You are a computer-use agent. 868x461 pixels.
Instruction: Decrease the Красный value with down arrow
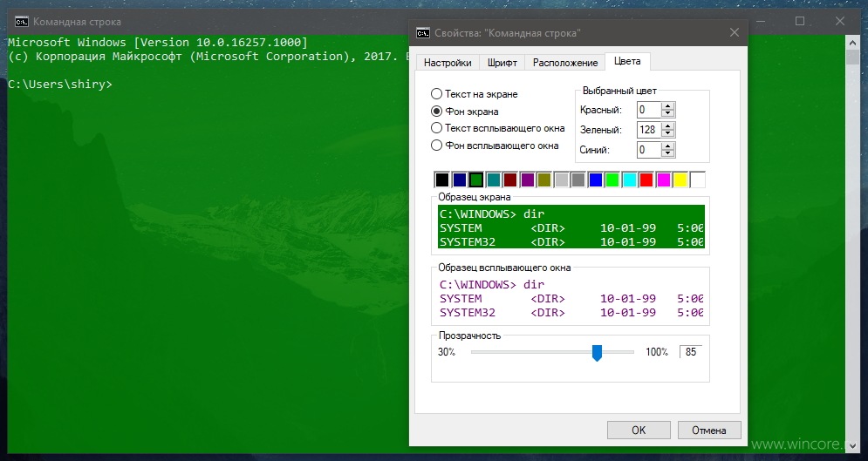(x=667, y=113)
